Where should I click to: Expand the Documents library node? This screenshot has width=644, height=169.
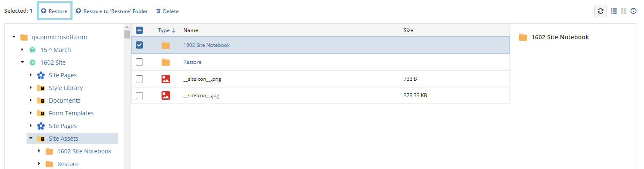31,101
